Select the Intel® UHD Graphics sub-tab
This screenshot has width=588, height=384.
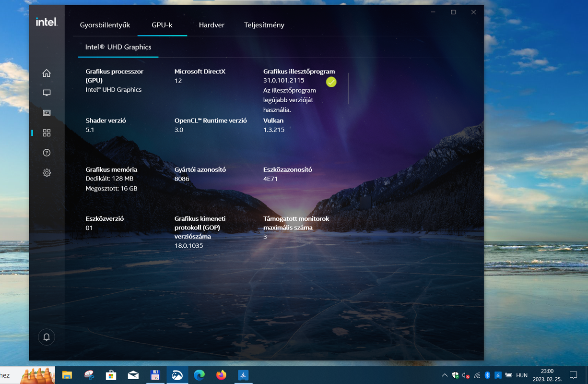(x=118, y=47)
